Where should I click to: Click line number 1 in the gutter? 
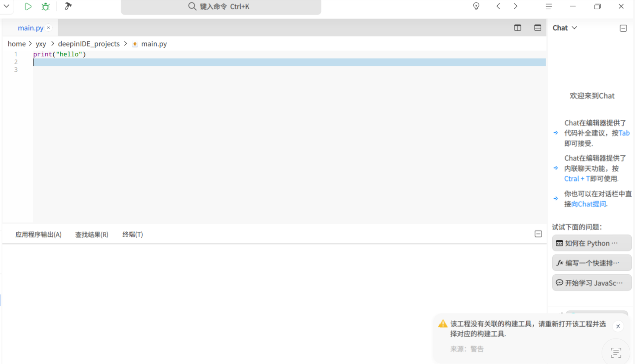pyautogui.click(x=15, y=54)
